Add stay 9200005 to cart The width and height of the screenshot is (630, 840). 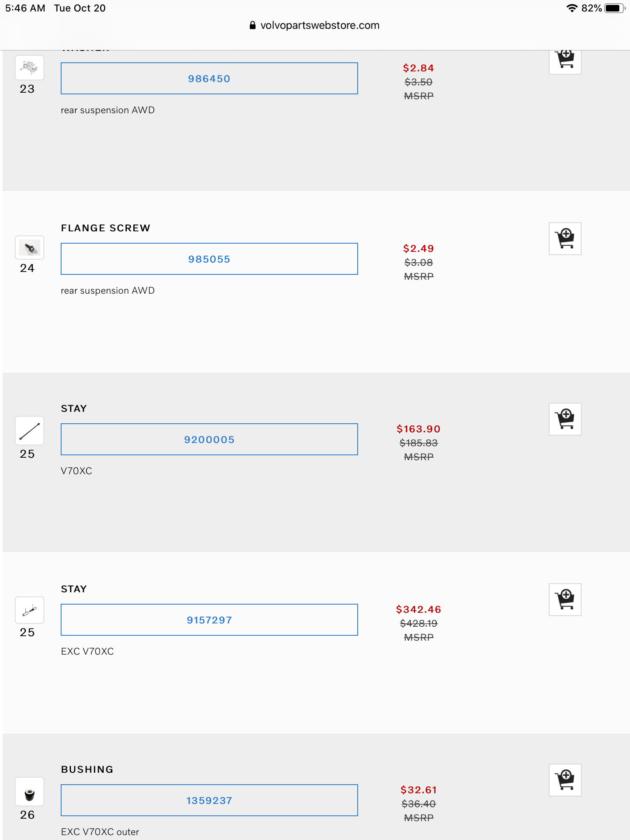pos(565,419)
